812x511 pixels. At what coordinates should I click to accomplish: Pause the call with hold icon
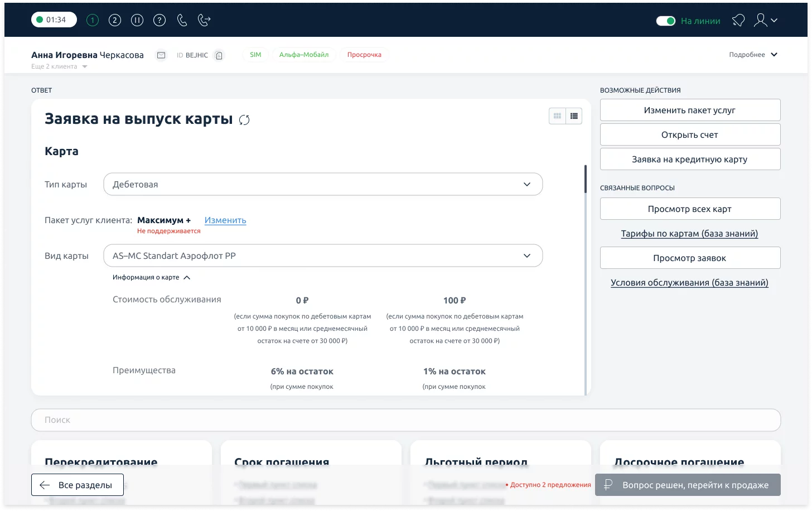point(137,20)
